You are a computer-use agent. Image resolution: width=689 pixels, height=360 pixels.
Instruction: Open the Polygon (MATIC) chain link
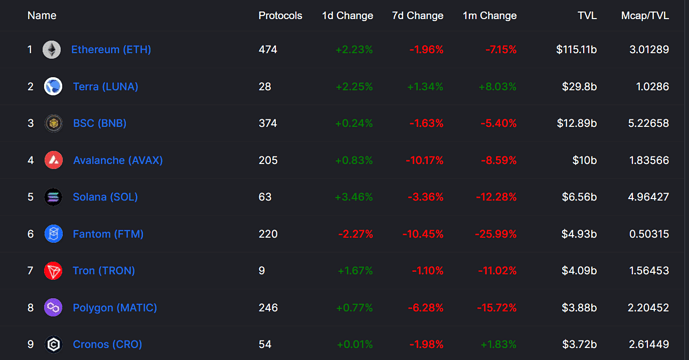click(x=115, y=308)
